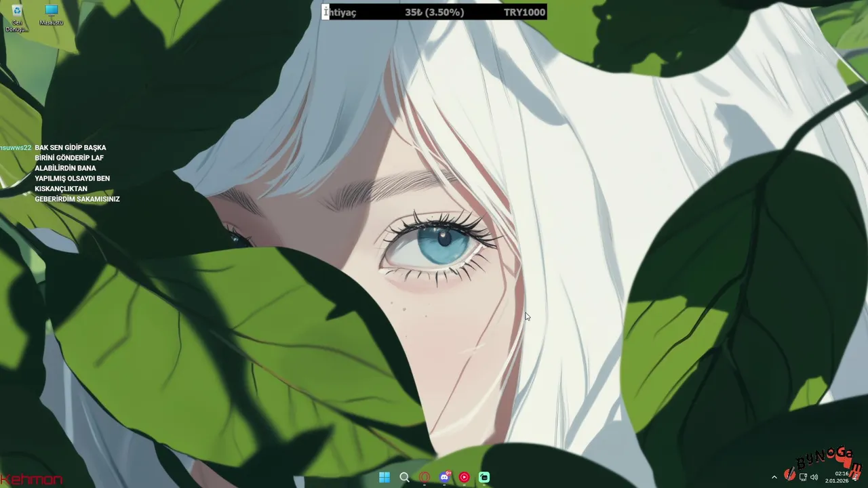Viewport: 868px width, 488px height.
Task: Click red pen tray icon
Action: (x=790, y=476)
